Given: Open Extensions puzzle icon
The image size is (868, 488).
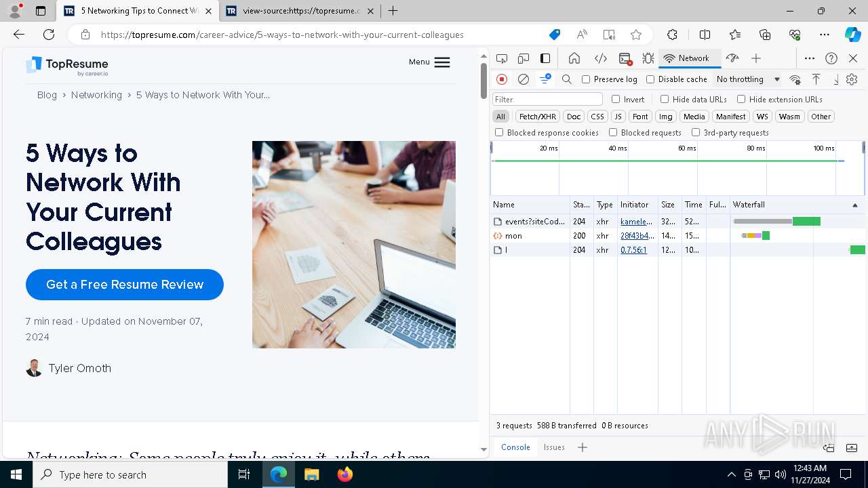Looking at the screenshot, I should tap(672, 35).
